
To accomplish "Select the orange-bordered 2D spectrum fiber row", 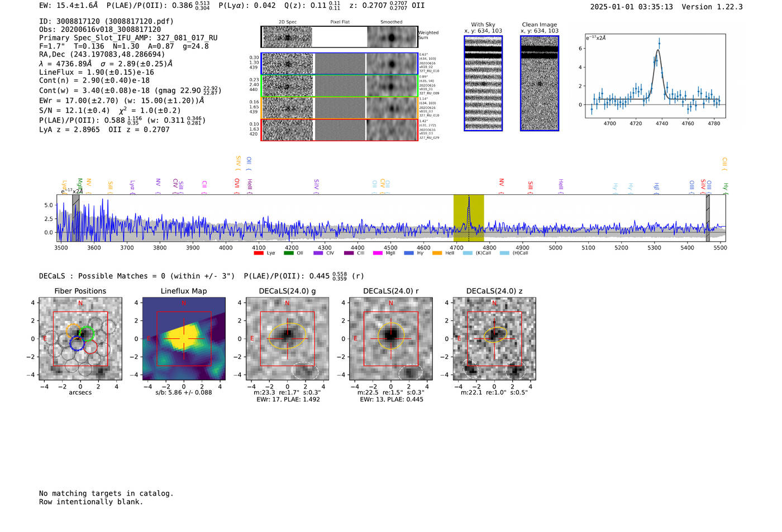I will point(339,108).
